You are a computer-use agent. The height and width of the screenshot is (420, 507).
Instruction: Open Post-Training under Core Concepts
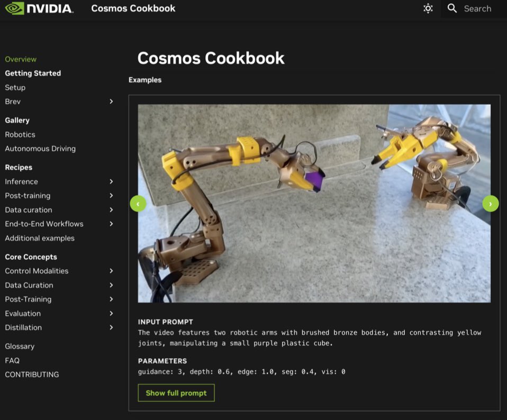(x=28, y=299)
